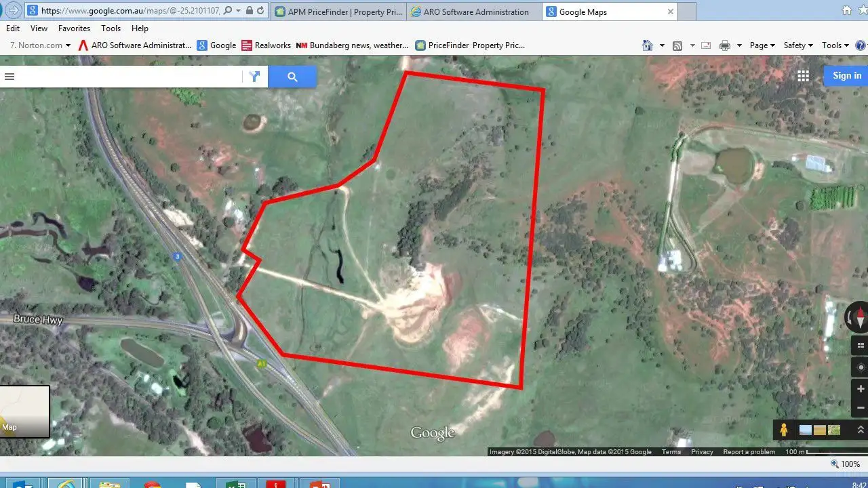Select the Pegman street view figure
Image resolution: width=868 pixels, height=488 pixels.
click(784, 430)
